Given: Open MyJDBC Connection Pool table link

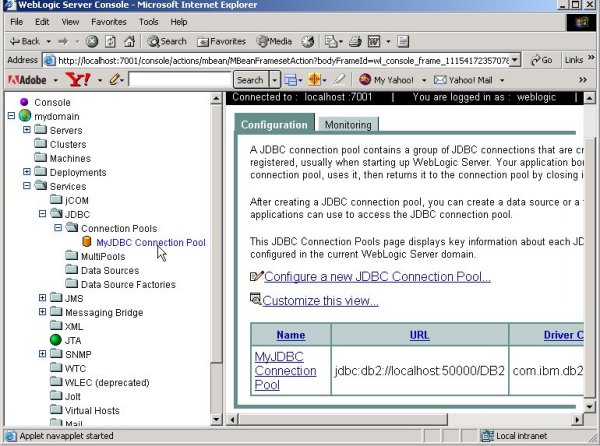Looking at the screenshot, I should tap(285, 370).
